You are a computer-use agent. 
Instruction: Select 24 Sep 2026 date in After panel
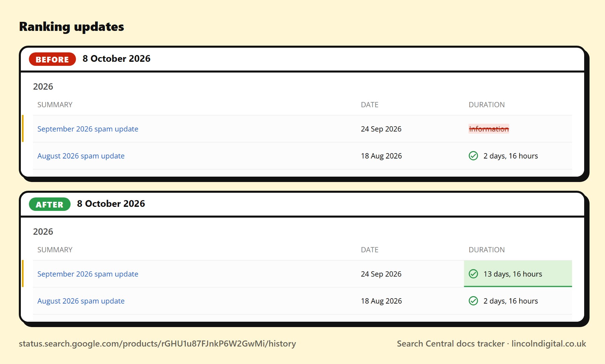click(x=381, y=274)
